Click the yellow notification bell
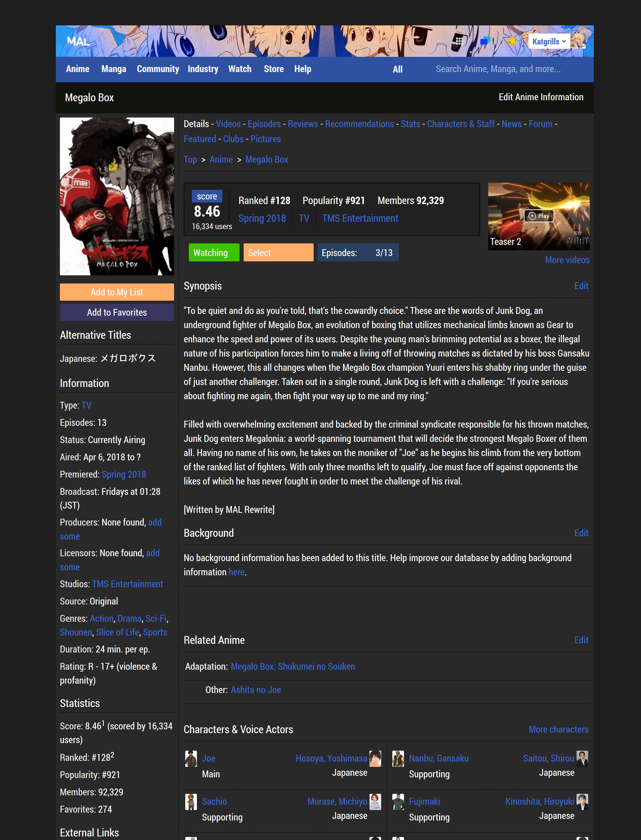The image size is (641, 840). pyautogui.click(x=512, y=41)
